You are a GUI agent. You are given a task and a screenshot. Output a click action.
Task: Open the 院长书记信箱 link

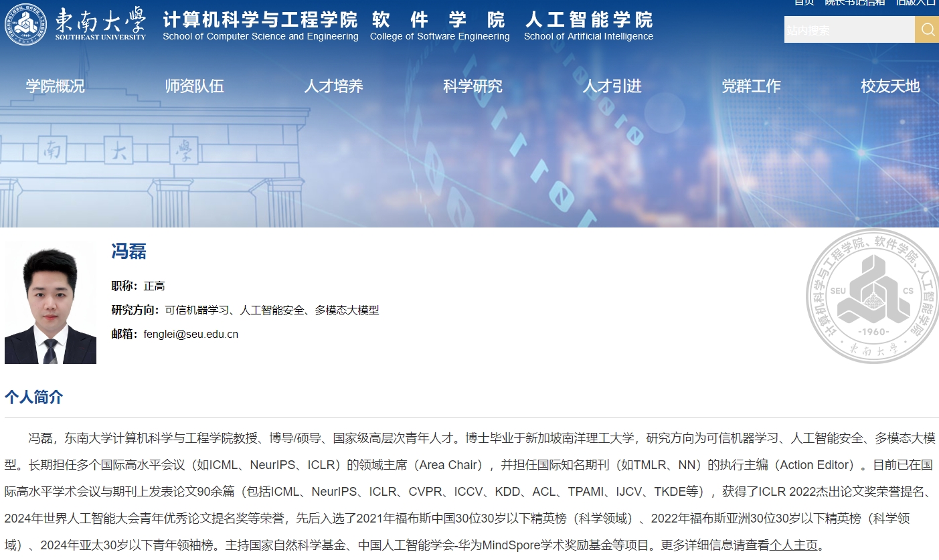click(855, 2)
